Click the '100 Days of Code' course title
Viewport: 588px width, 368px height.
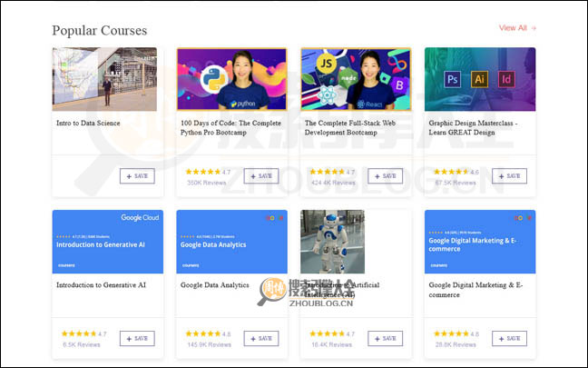(x=230, y=128)
